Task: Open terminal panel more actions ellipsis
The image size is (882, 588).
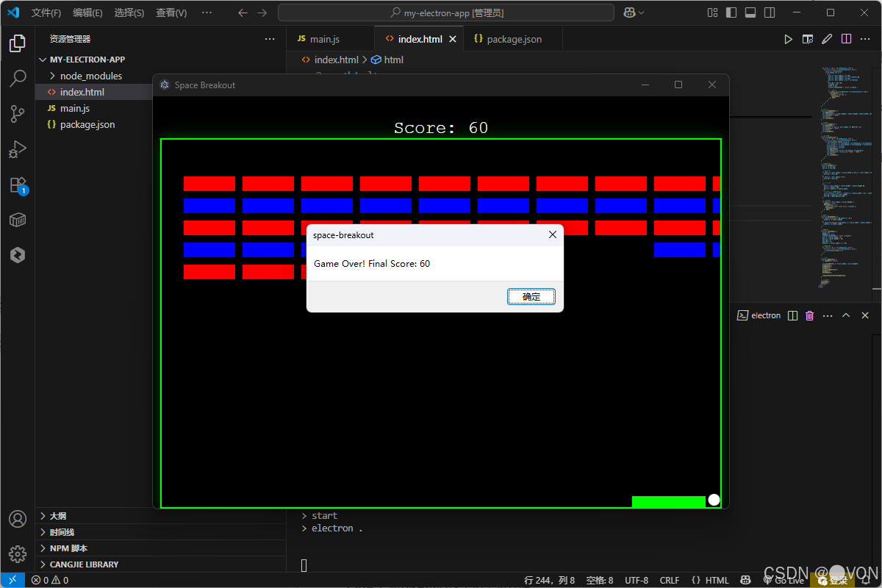Action: click(828, 315)
